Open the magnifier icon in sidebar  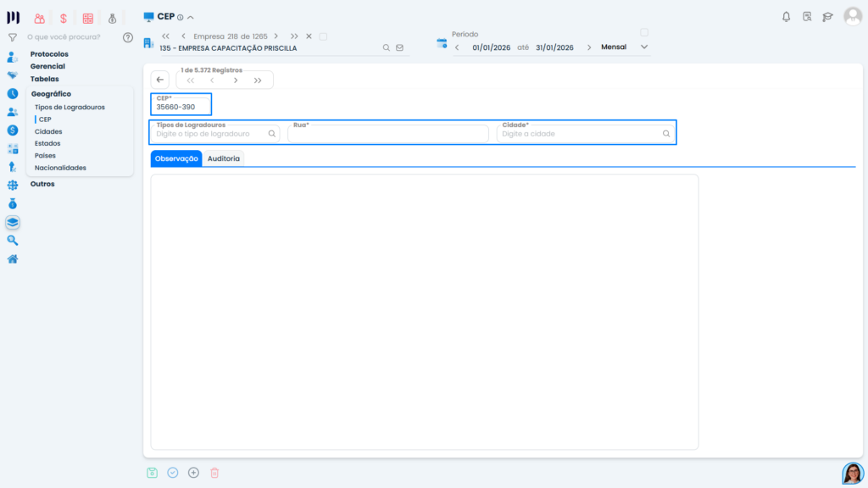coord(12,240)
